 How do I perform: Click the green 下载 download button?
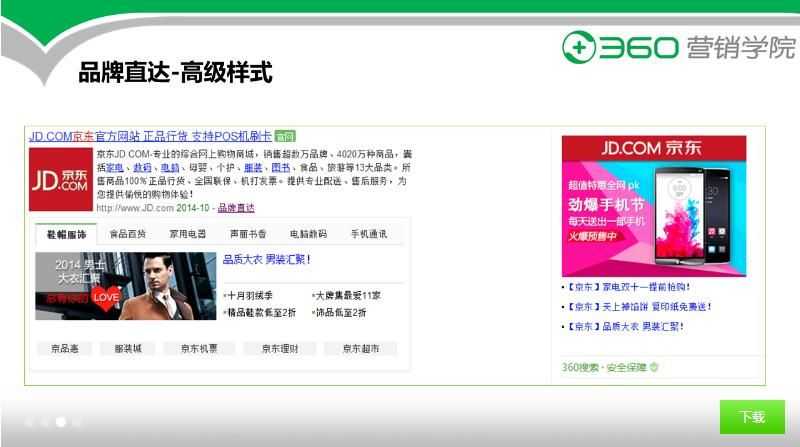pyautogui.click(x=752, y=417)
